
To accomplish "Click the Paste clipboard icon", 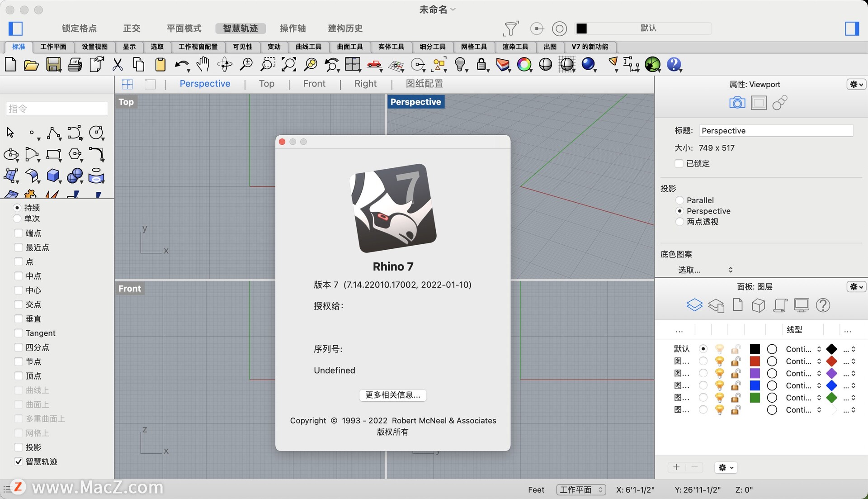I will click(160, 65).
